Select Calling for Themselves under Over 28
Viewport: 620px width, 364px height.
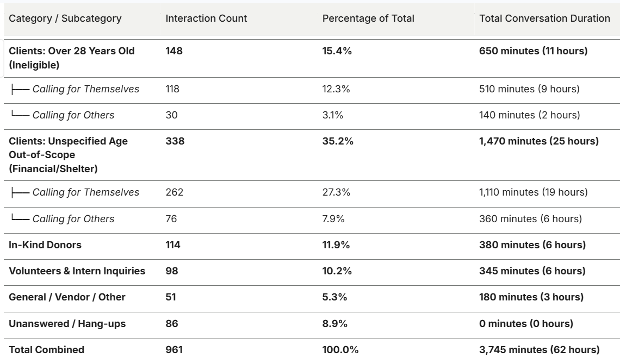click(86, 89)
